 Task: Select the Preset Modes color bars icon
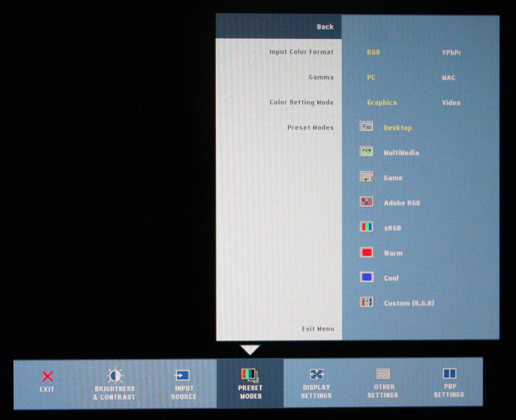[250, 375]
